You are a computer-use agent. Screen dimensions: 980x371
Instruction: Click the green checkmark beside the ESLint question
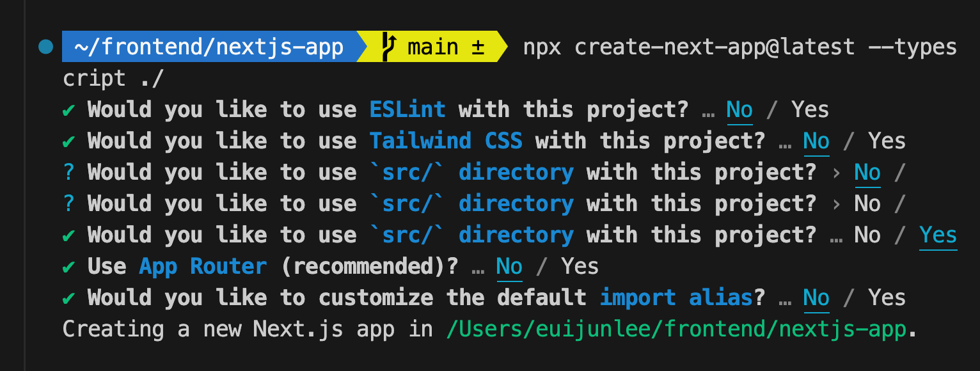pos(68,111)
